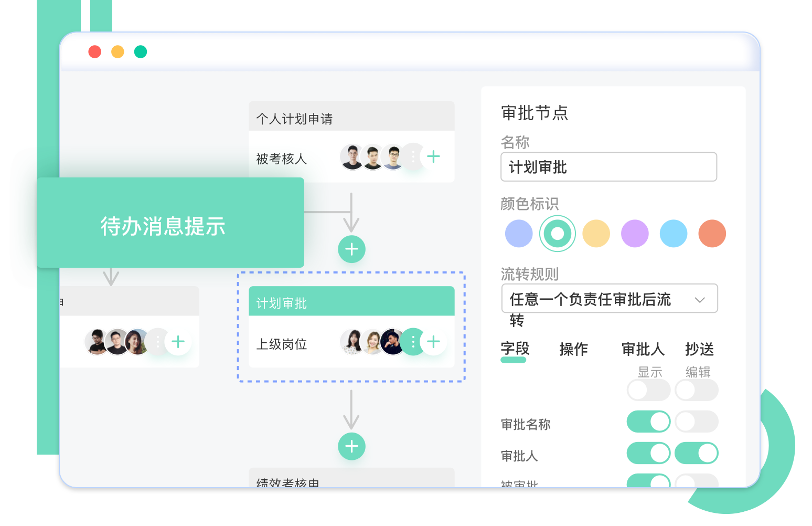This screenshot has width=812, height=526.
Task: Click the plus icon to add 被考核人 member
Action: [433, 157]
